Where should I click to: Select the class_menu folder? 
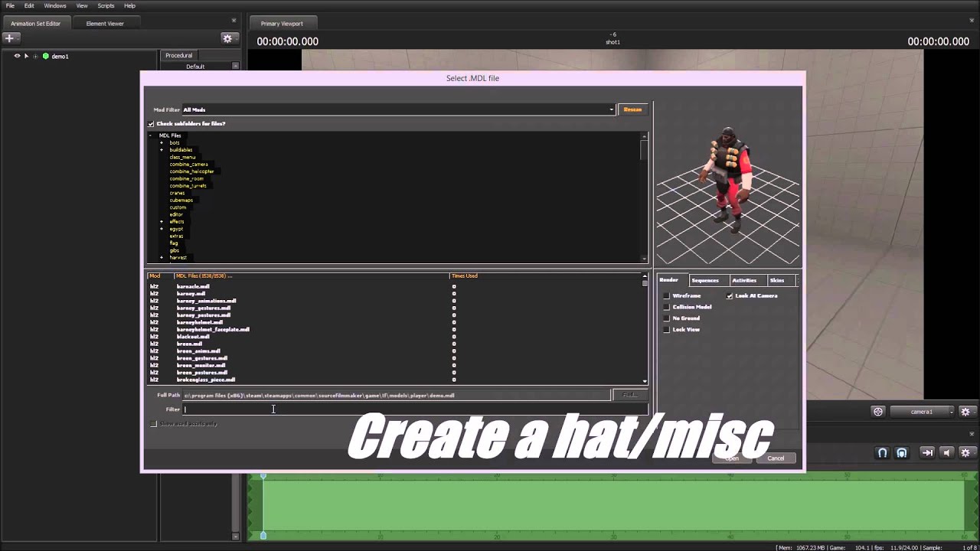click(182, 157)
